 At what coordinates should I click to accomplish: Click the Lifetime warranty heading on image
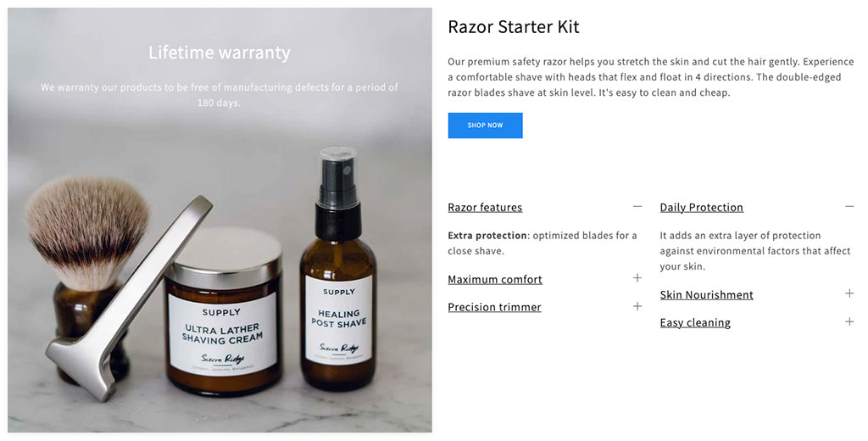pyautogui.click(x=220, y=53)
